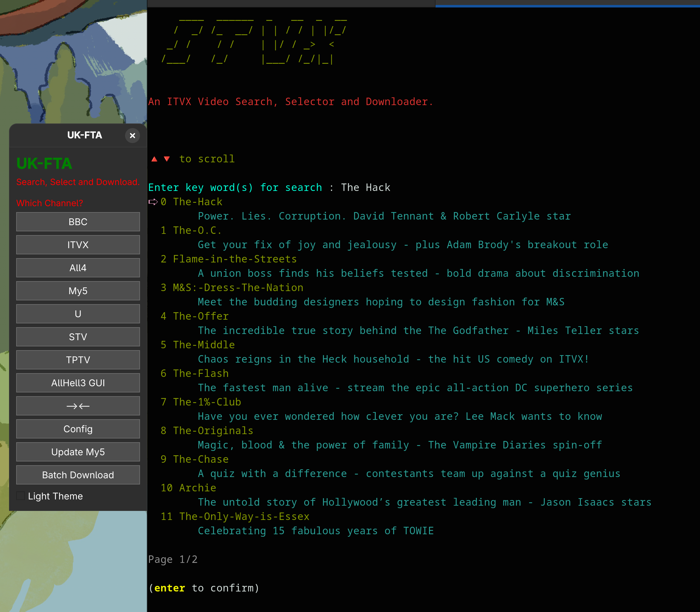This screenshot has height=612, width=700.
Task: Open the My5 channel
Action: 78,291
